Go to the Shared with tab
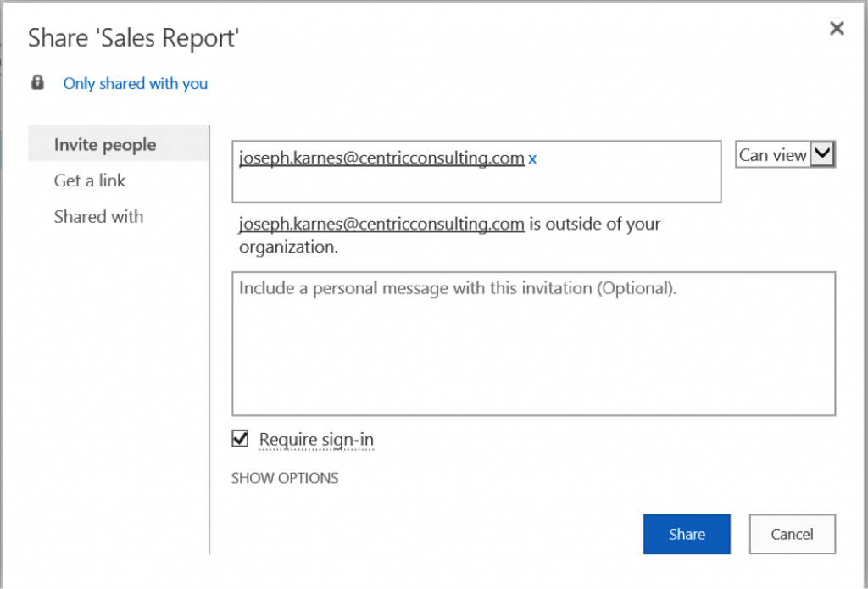The image size is (868, 589). pyautogui.click(x=98, y=217)
